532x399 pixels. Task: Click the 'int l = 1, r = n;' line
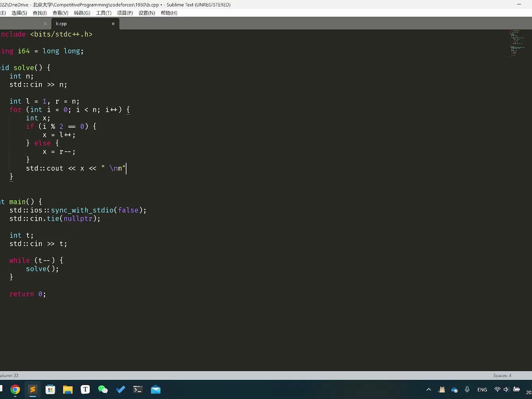45,101
